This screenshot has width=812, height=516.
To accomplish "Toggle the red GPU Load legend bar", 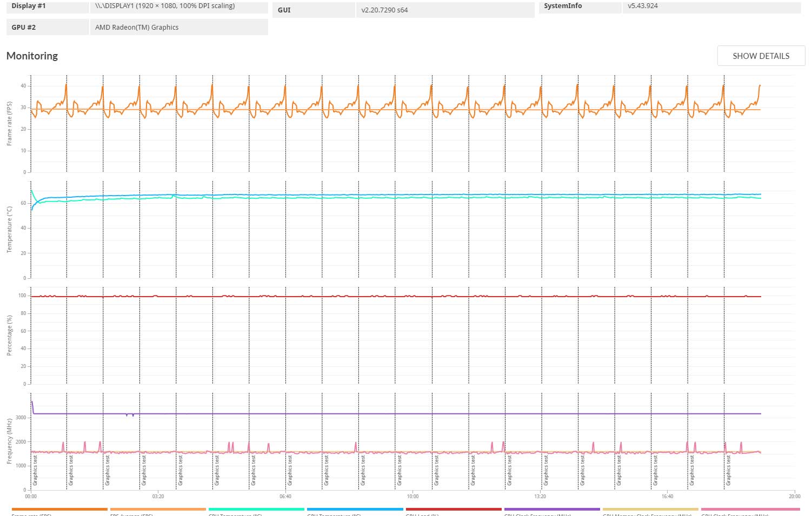I will point(454,509).
